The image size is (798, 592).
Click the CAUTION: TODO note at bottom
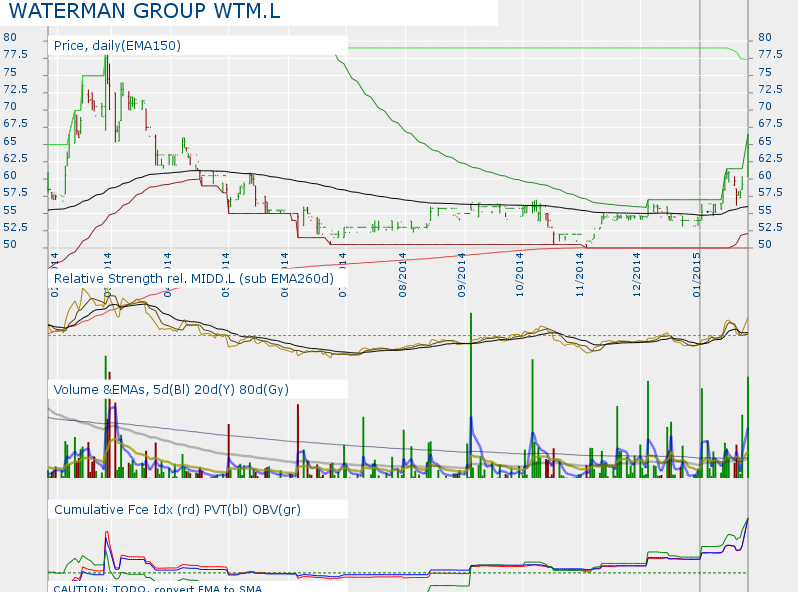pyautogui.click(x=158, y=588)
